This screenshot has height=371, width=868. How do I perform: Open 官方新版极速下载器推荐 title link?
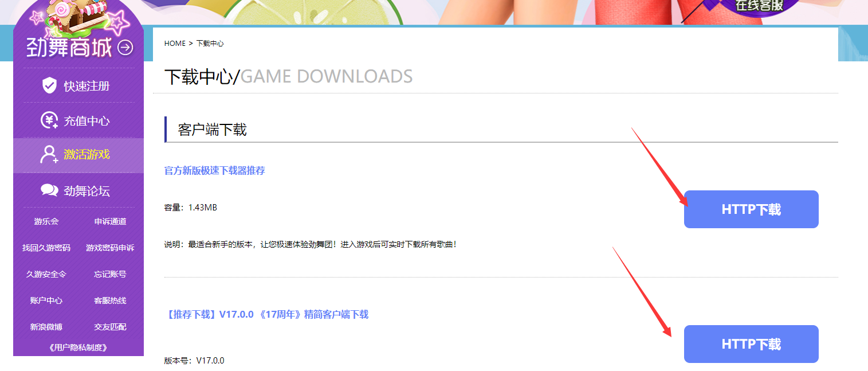pos(215,170)
